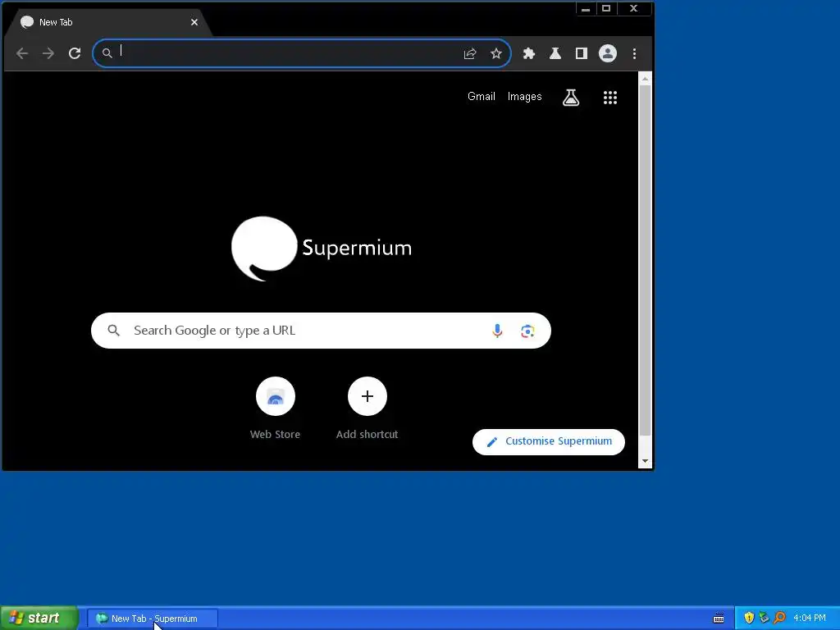Screen dimensions: 840x630
Task: Click the address bar search magnifier icon
Action: coord(107,53)
